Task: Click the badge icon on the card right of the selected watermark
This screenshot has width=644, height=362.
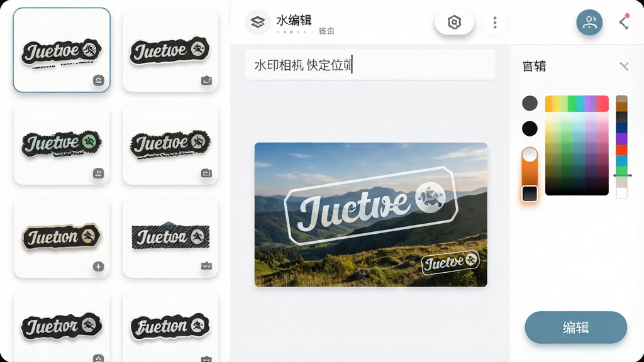Action: [206, 80]
